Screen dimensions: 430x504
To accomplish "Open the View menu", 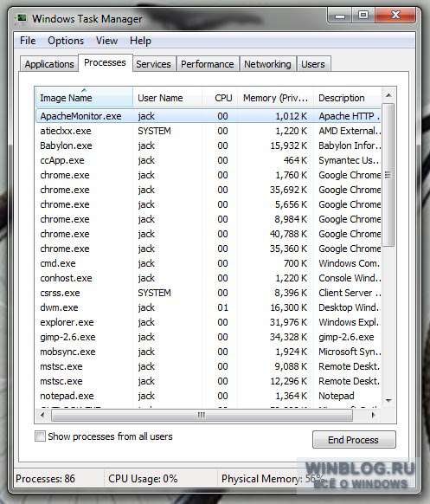I will (x=106, y=41).
